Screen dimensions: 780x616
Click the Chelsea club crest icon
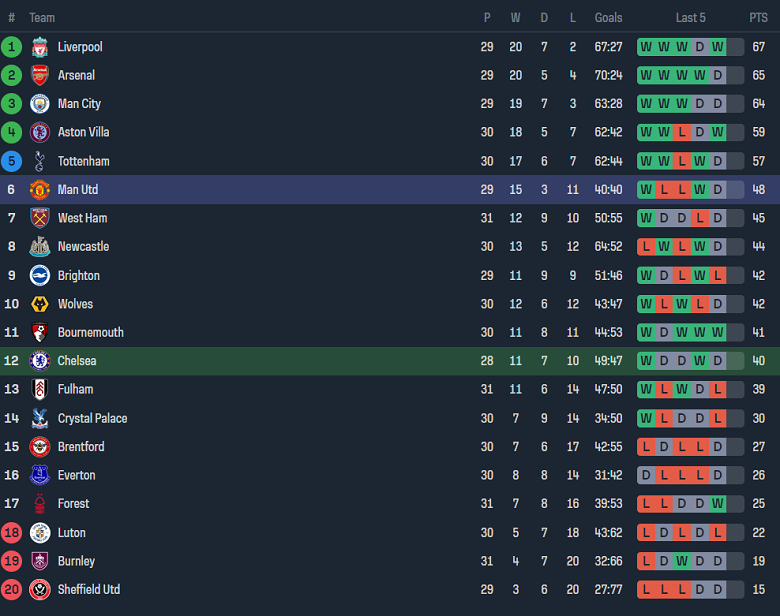pyautogui.click(x=40, y=361)
